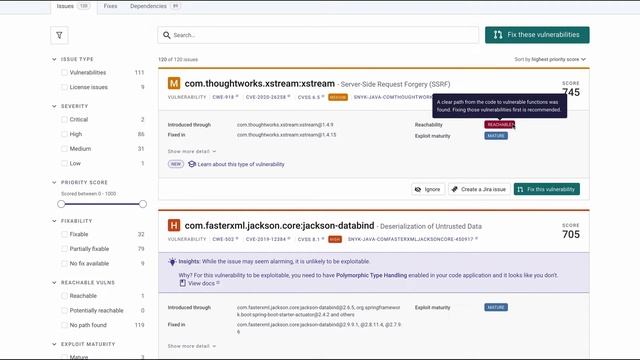Image resolution: width=640 pixels, height=360 pixels.
Task: Click the medium severity M badge for xstream
Action: (174, 83)
